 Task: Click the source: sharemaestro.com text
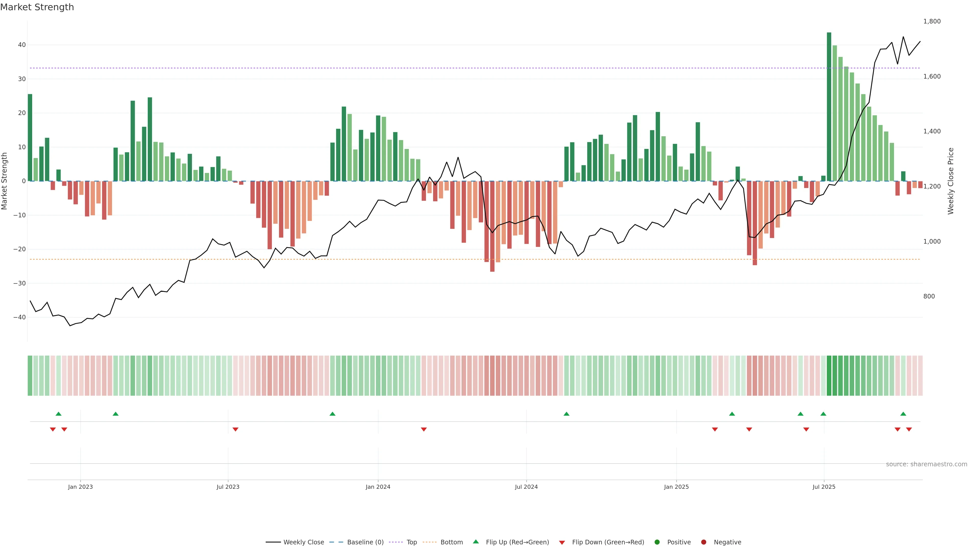pyautogui.click(x=926, y=464)
